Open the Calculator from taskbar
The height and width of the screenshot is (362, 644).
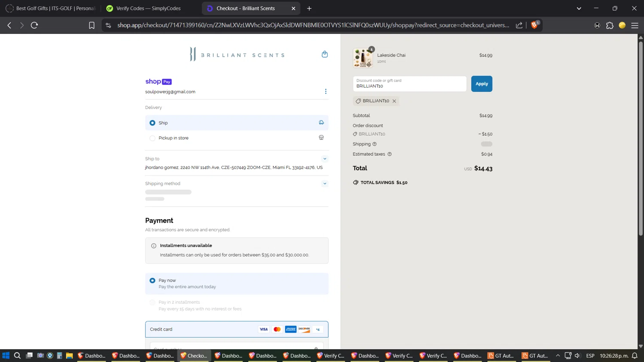point(59,356)
